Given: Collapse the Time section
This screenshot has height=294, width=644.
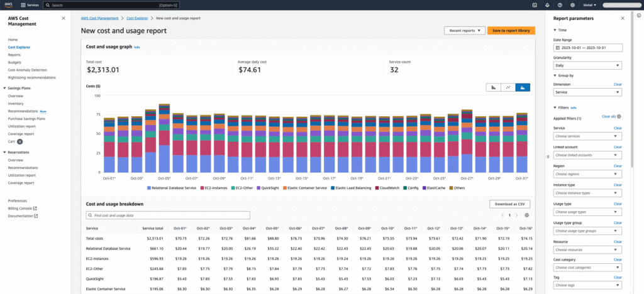Looking at the screenshot, I should click(555, 30).
